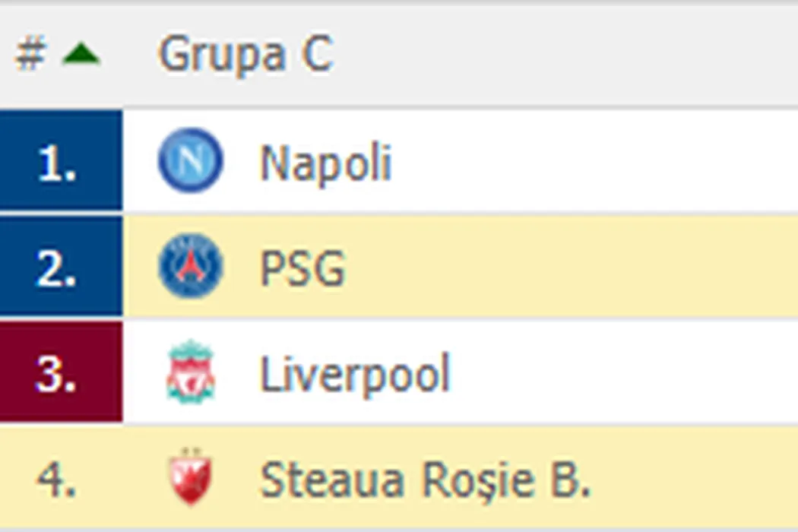Toggle the green sort arrow

pos(81,55)
